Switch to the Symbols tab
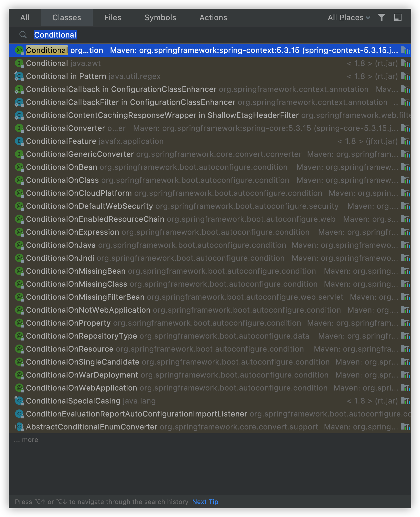Image resolution: width=420 pixels, height=517 pixels. click(x=160, y=18)
